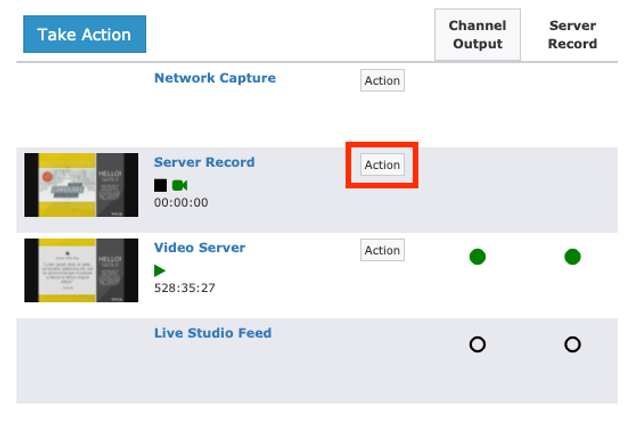Toggle Video Server Server Record green dot
640x421 pixels.
(572, 257)
